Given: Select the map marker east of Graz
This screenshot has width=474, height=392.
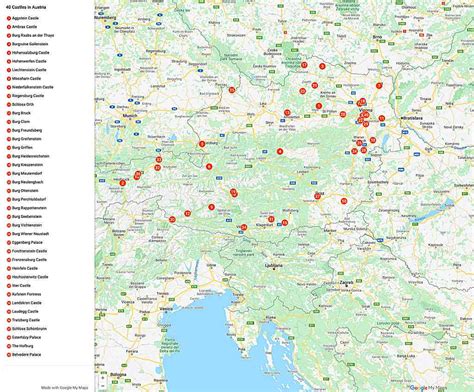Looking at the screenshot, I should click(x=344, y=201).
